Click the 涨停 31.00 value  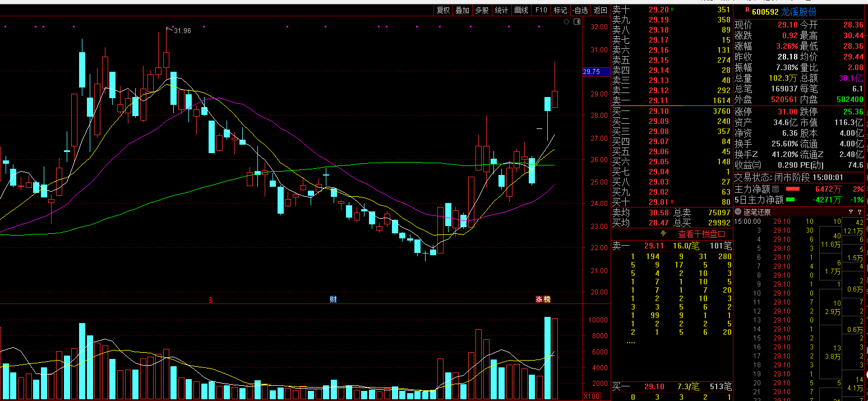tap(787, 112)
